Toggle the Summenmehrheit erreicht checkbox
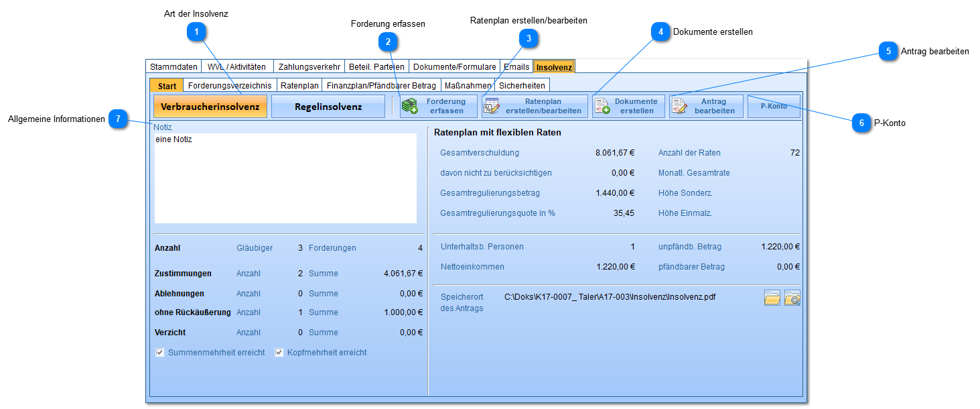980x409 pixels. (160, 353)
